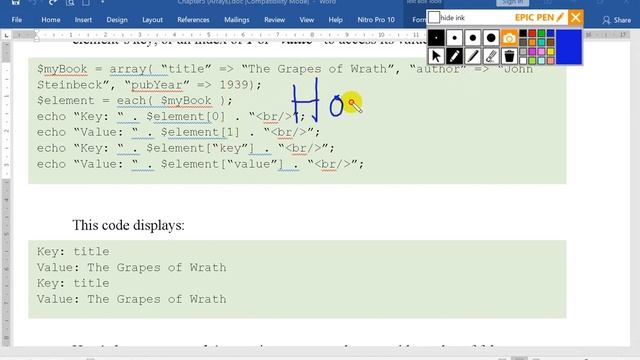Pick the light pink color swatch

(542, 52)
